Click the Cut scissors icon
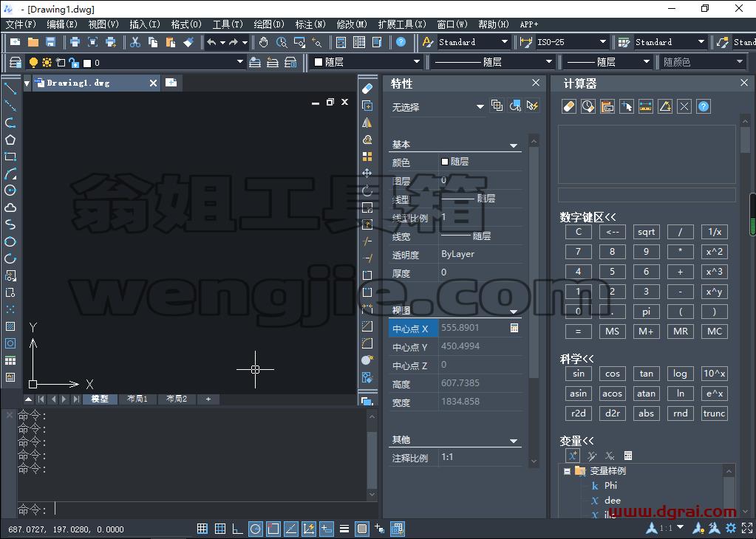Viewport: 756px width, 539px height. (135, 42)
